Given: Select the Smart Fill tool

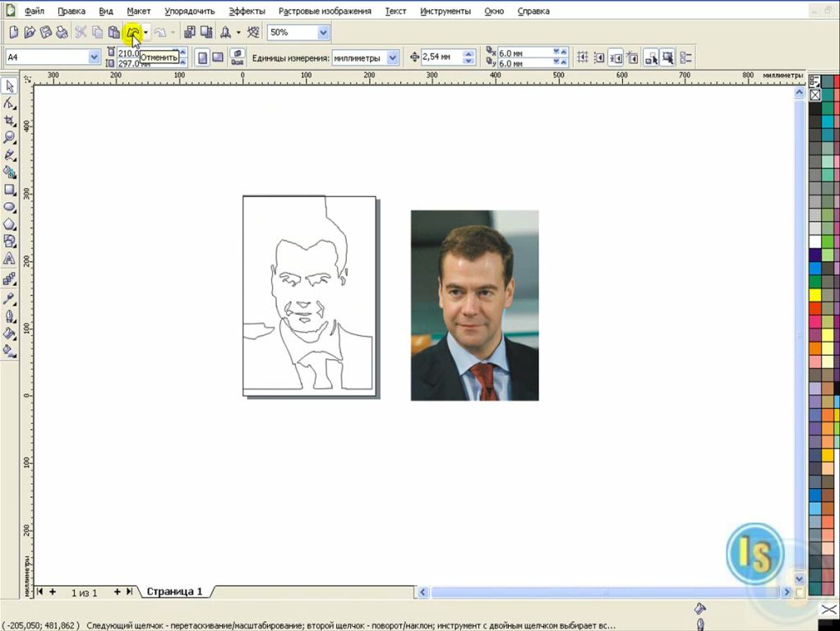Looking at the screenshot, I should [x=10, y=173].
